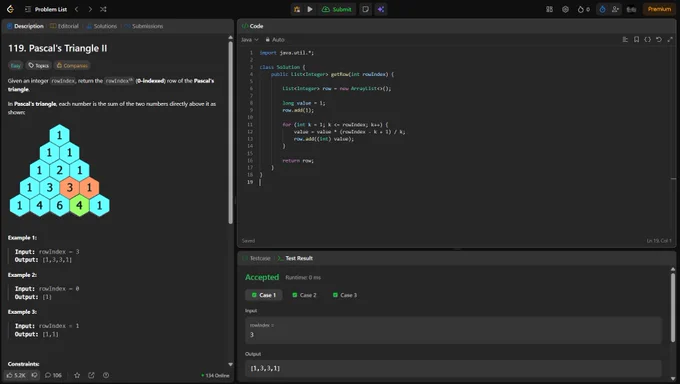Expand the Companies tag

[72, 66]
